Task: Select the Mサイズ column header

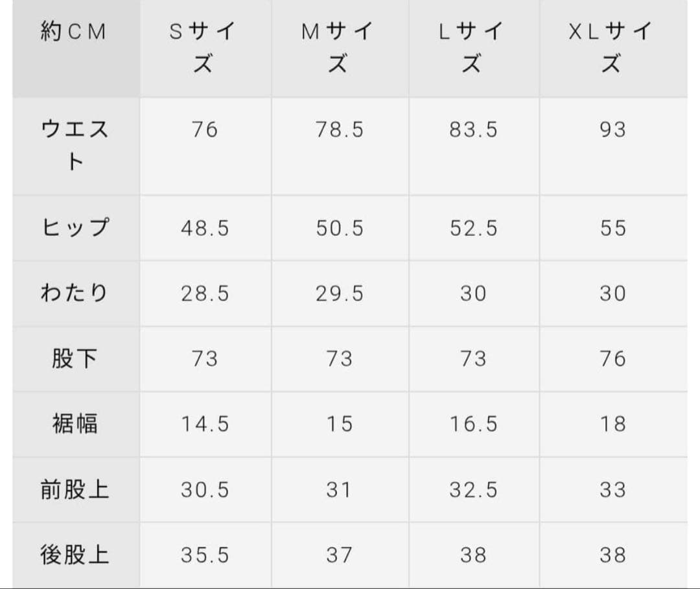Action: coord(338,47)
